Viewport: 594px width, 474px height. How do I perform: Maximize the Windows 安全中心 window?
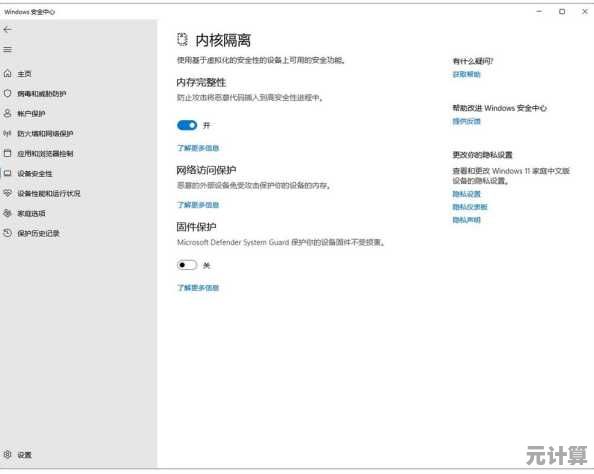pos(562,12)
